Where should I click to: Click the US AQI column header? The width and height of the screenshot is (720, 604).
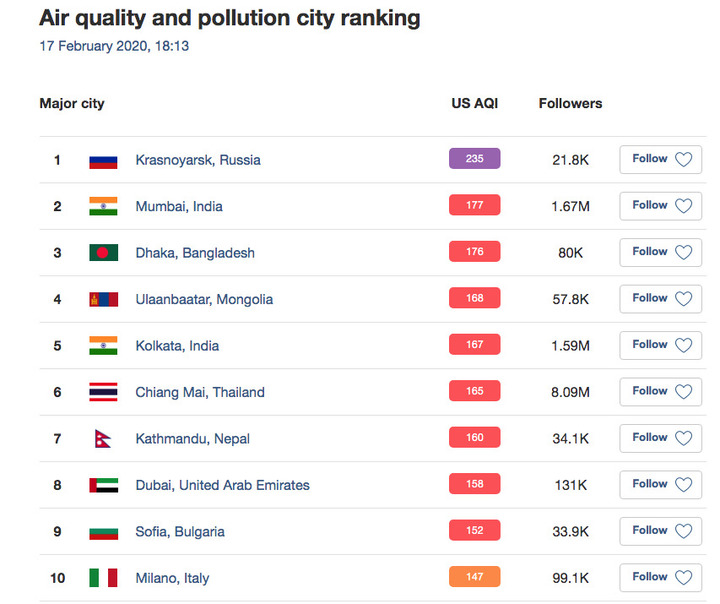tap(474, 103)
